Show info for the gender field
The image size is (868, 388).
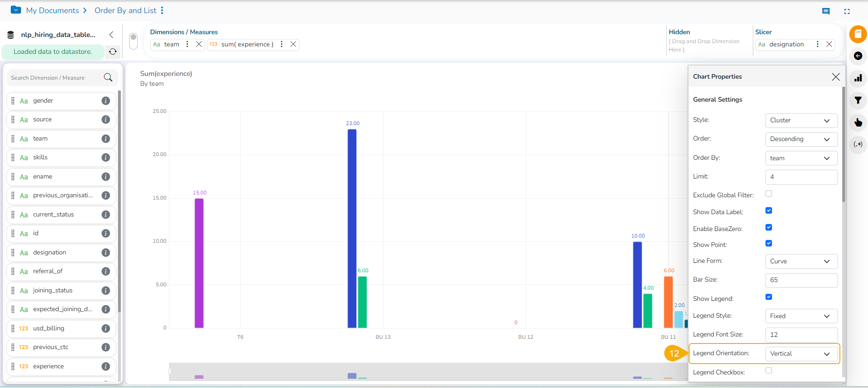106,101
